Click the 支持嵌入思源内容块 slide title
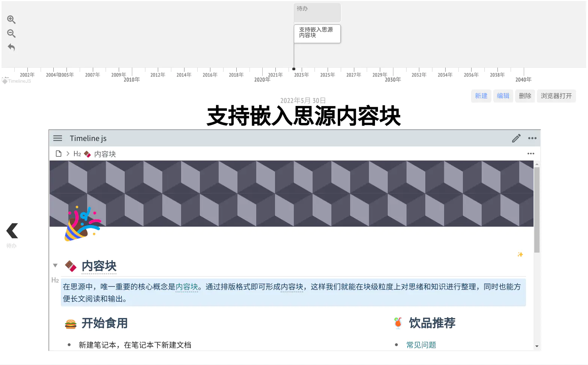 pos(304,116)
